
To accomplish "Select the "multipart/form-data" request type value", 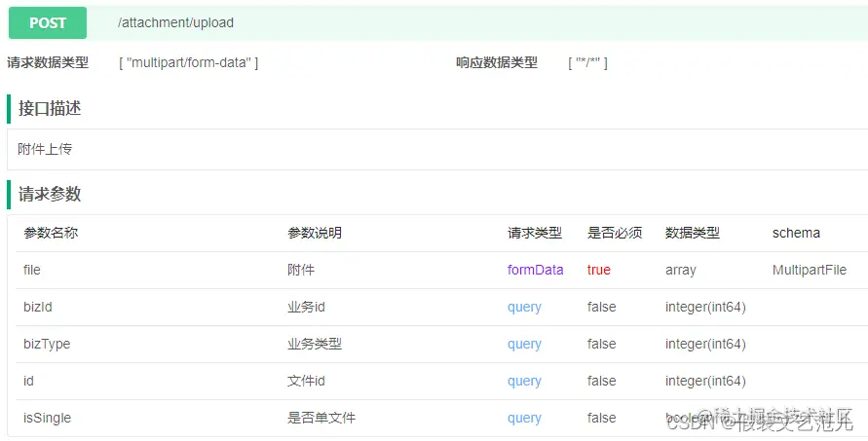I will click(x=189, y=62).
